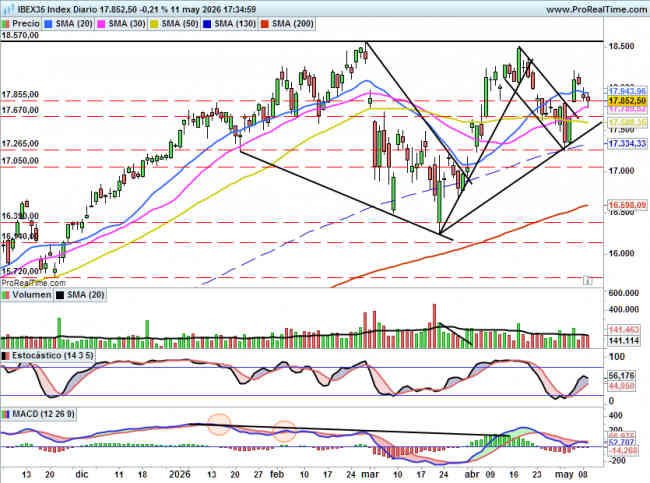
Task: Click the magenta 17.789,52 SMA value tag
Action: (627, 109)
